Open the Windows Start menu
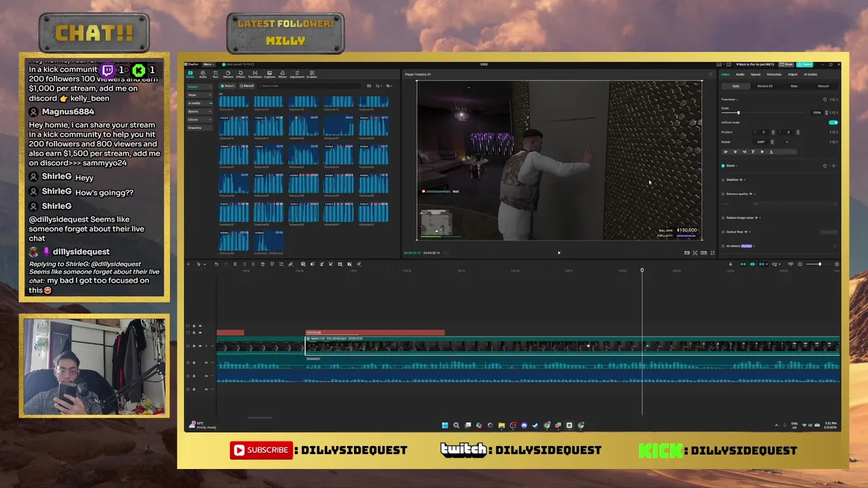Screen dimensions: 868x488 (x=445, y=426)
